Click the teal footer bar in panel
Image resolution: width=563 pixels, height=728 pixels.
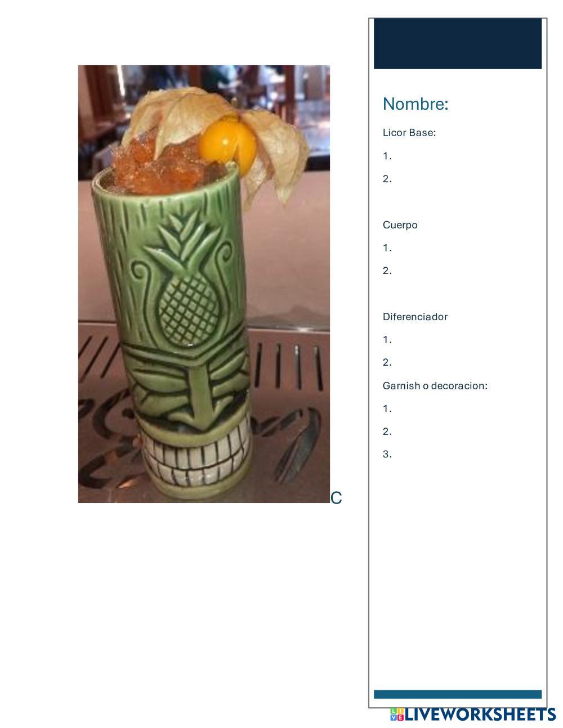458,694
